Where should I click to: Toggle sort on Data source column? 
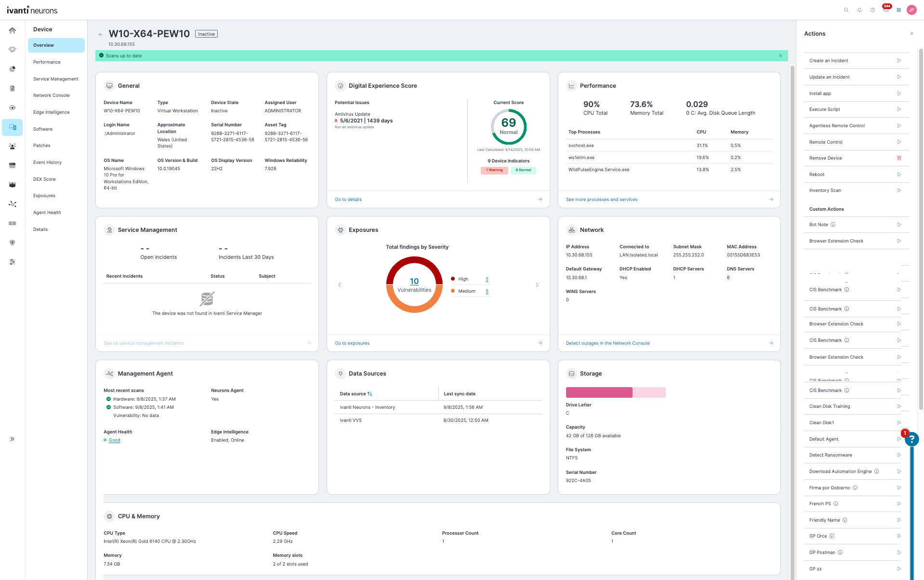(x=370, y=394)
